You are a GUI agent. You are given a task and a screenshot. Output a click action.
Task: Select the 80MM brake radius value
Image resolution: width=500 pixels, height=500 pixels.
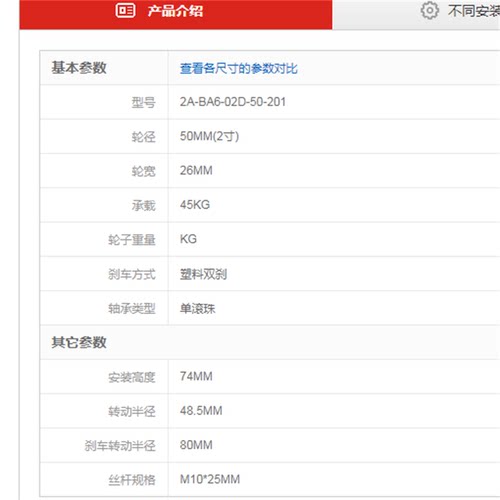pyautogui.click(x=196, y=445)
